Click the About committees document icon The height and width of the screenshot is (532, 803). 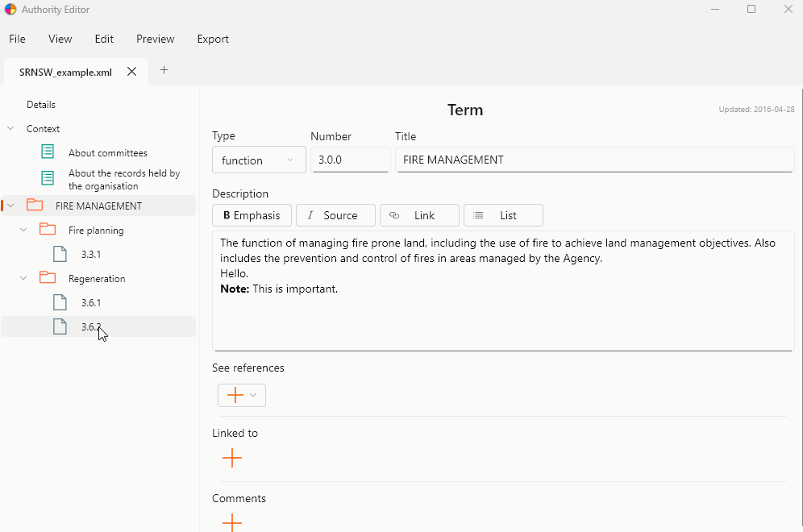point(47,152)
